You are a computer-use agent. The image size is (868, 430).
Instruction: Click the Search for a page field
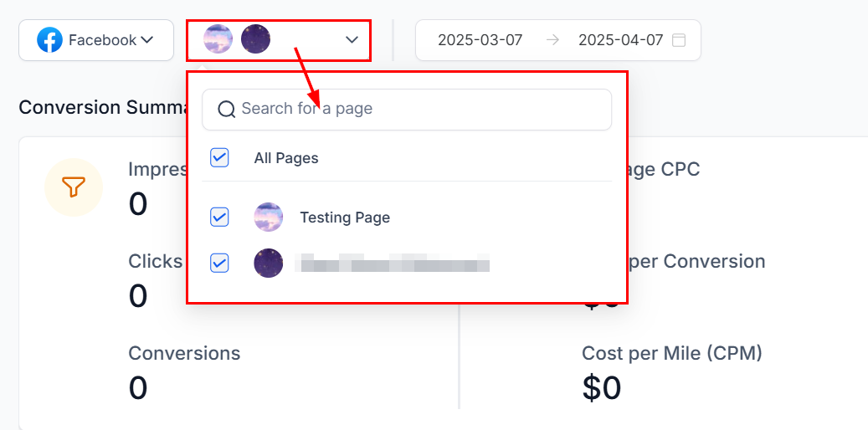(x=407, y=110)
